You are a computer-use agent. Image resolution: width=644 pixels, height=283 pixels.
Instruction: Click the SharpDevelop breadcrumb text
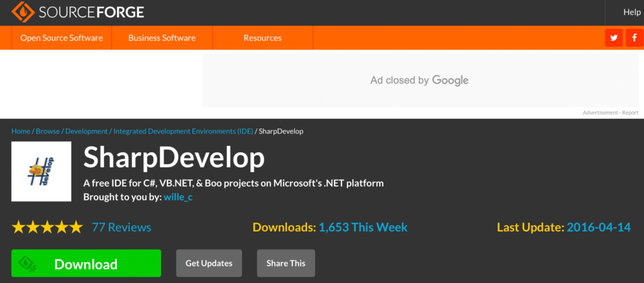tap(281, 131)
